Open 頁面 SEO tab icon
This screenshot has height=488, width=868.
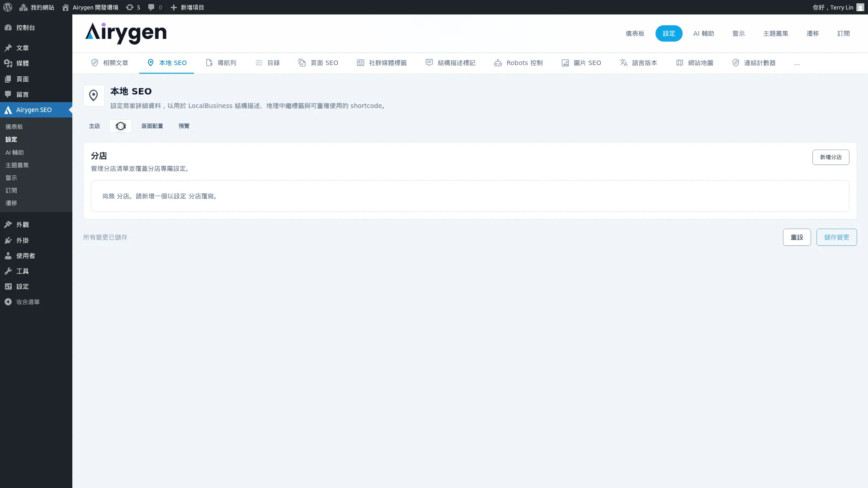click(x=302, y=63)
